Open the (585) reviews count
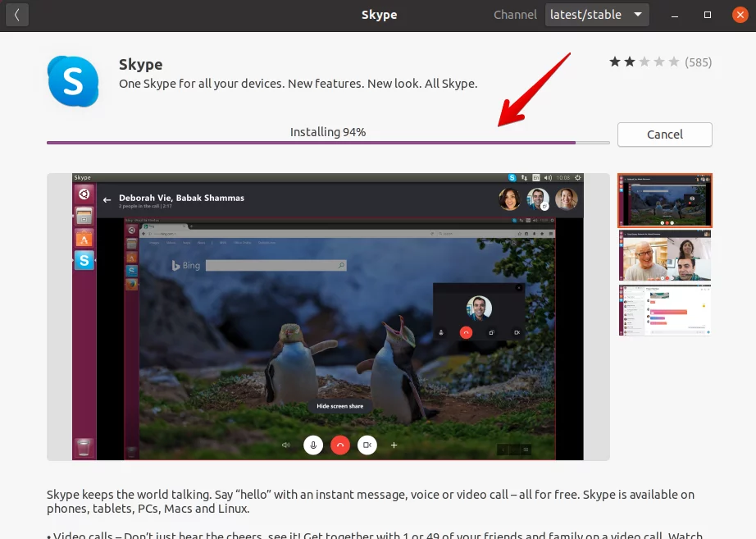 click(698, 62)
